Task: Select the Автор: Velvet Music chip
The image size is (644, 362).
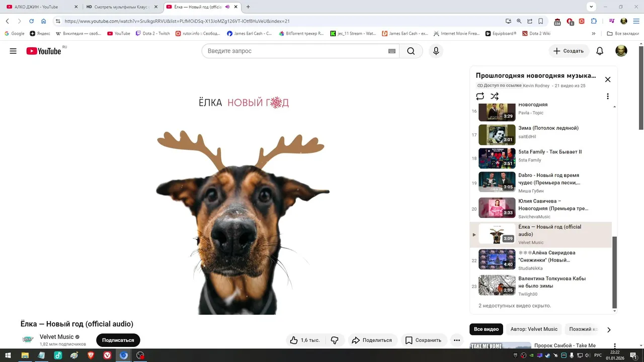Action: point(534,329)
